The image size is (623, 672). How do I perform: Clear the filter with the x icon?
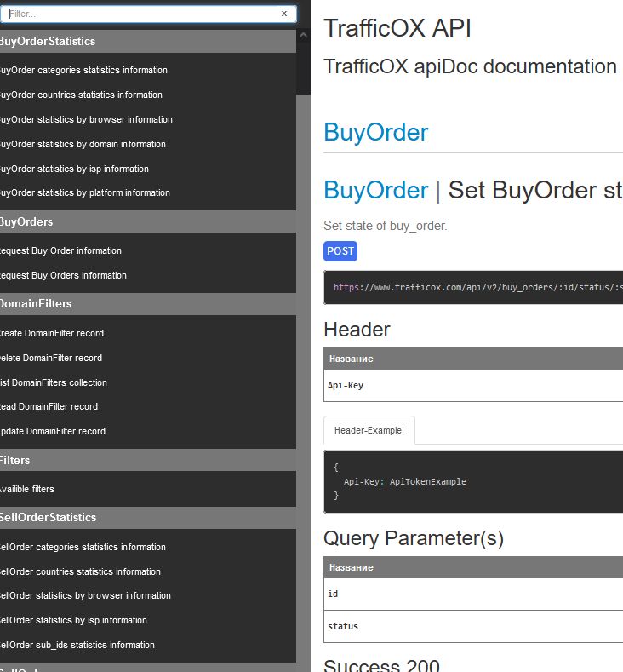(283, 14)
